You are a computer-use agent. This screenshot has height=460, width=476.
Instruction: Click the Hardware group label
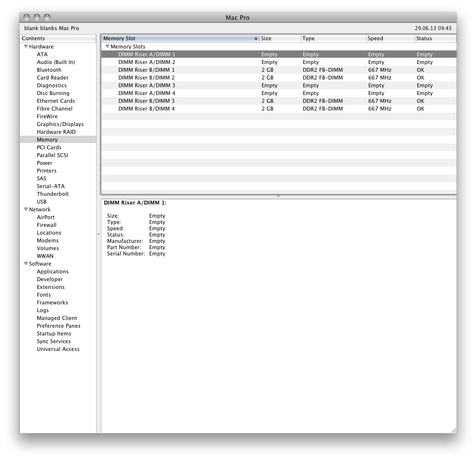[x=41, y=47]
